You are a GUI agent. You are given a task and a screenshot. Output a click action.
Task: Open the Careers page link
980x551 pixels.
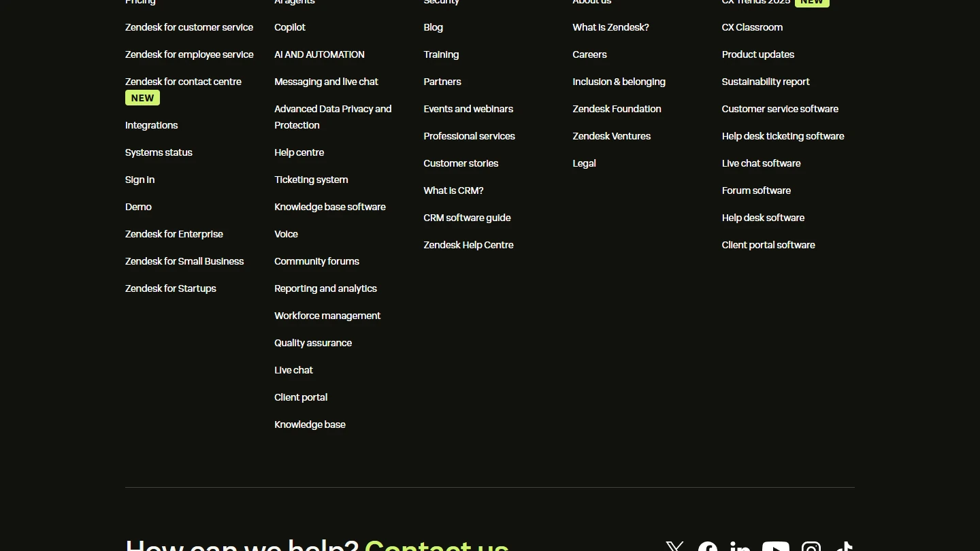point(589,54)
